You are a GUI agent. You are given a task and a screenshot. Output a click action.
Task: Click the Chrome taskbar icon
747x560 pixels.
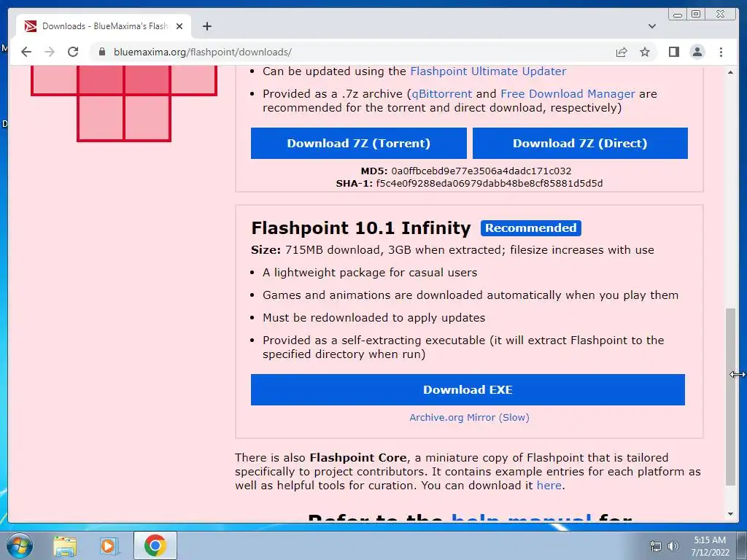[155, 545]
